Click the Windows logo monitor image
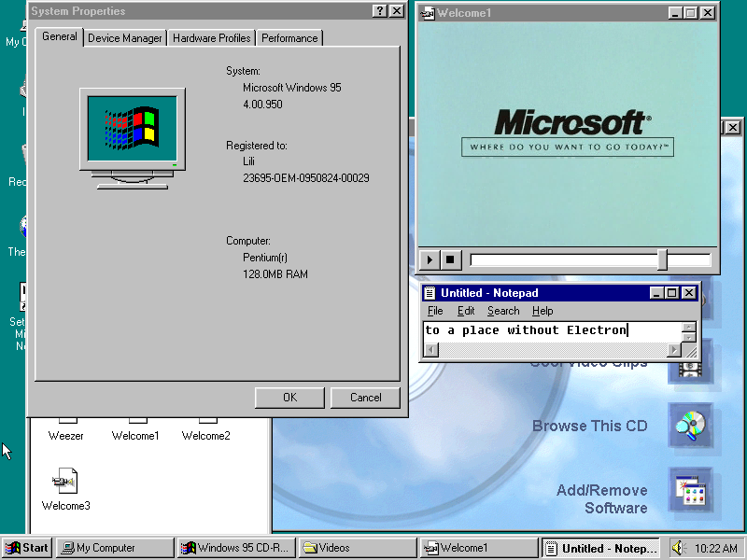The width and height of the screenshot is (747, 560). tap(133, 138)
